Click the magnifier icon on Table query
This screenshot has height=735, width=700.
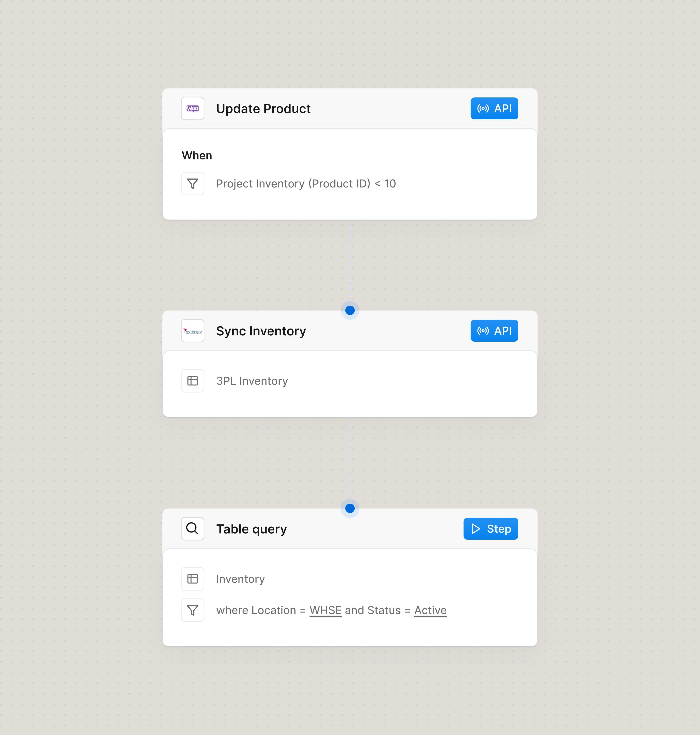(x=193, y=529)
